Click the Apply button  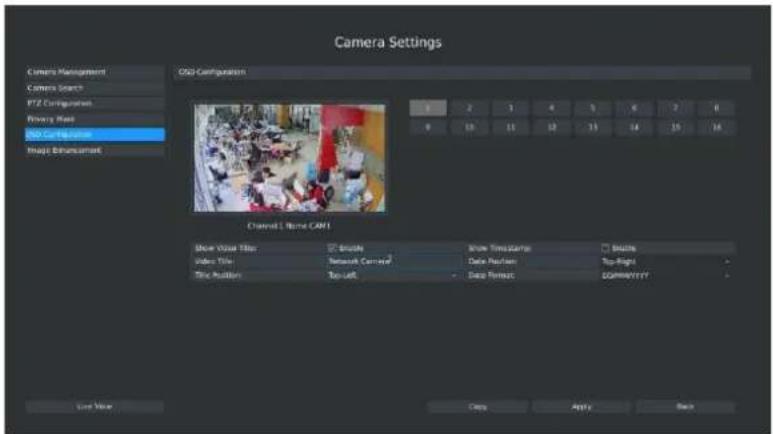tap(582, 407)
